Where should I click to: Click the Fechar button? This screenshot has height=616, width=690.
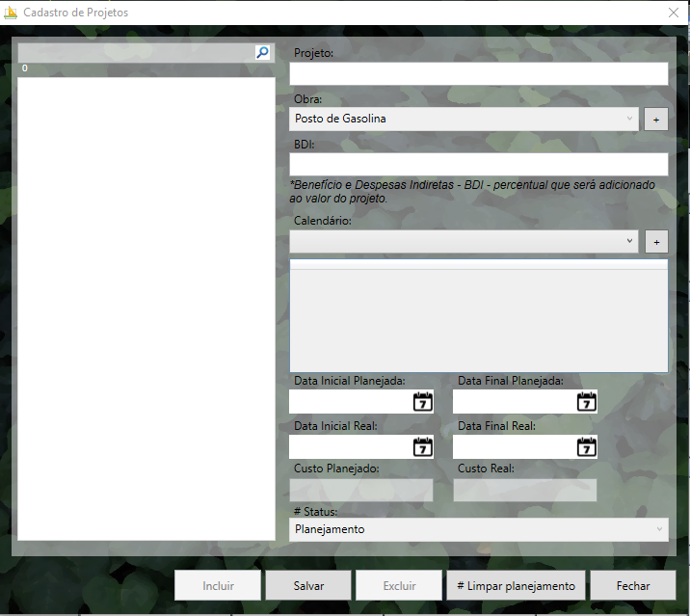tap(633, 585)
